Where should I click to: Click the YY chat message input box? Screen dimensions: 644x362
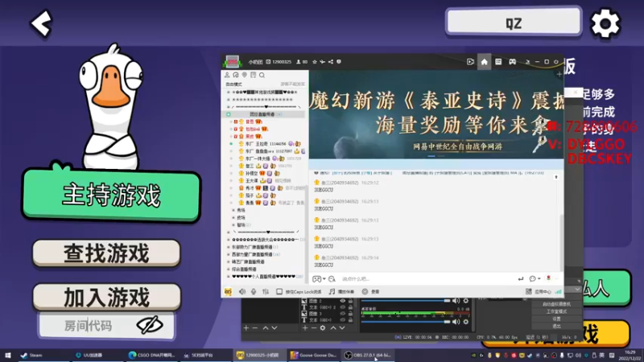coord(426,278)
